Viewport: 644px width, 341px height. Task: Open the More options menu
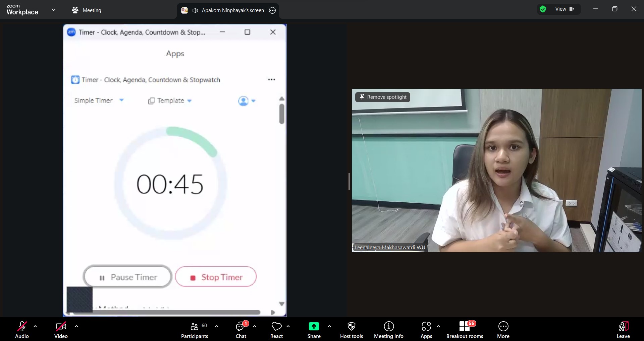click(x=503, y=330)
